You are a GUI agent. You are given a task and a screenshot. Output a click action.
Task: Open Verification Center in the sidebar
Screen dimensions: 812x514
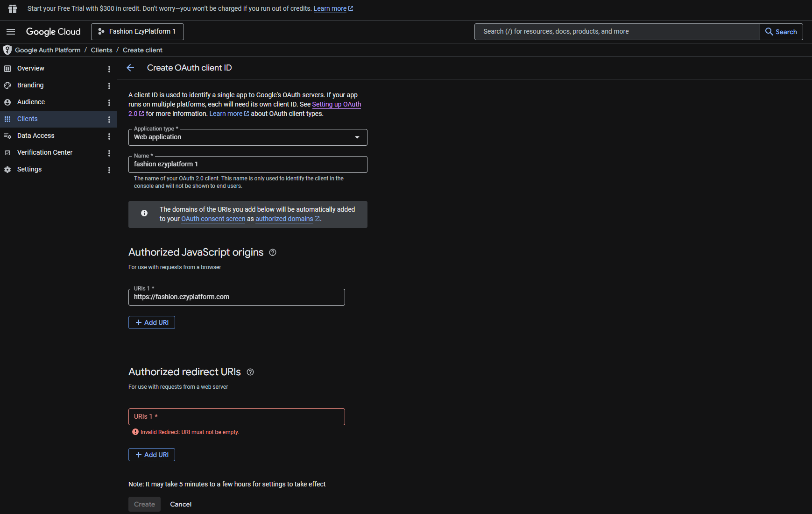click(x=44, y=152)
